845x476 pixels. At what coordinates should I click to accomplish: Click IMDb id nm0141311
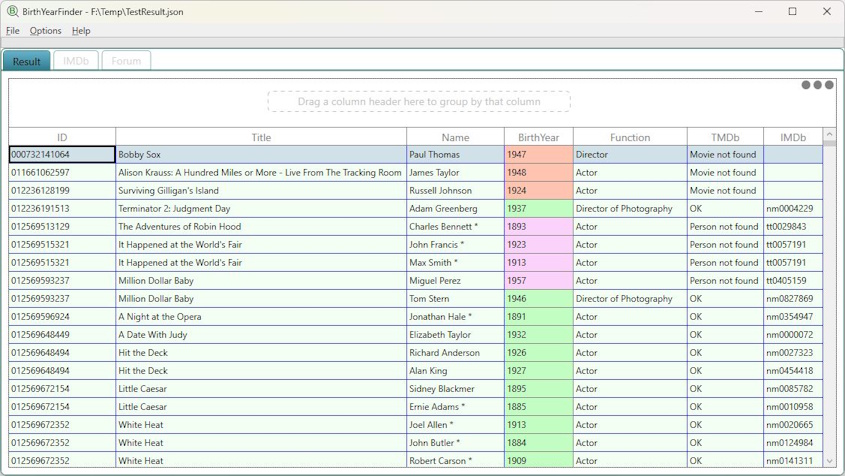point(793,460)
